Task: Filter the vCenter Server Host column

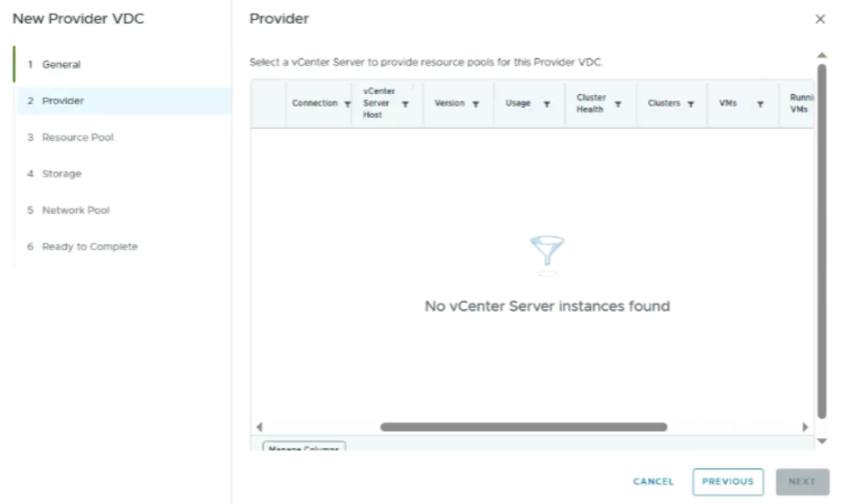Action: tap(405, 104)
